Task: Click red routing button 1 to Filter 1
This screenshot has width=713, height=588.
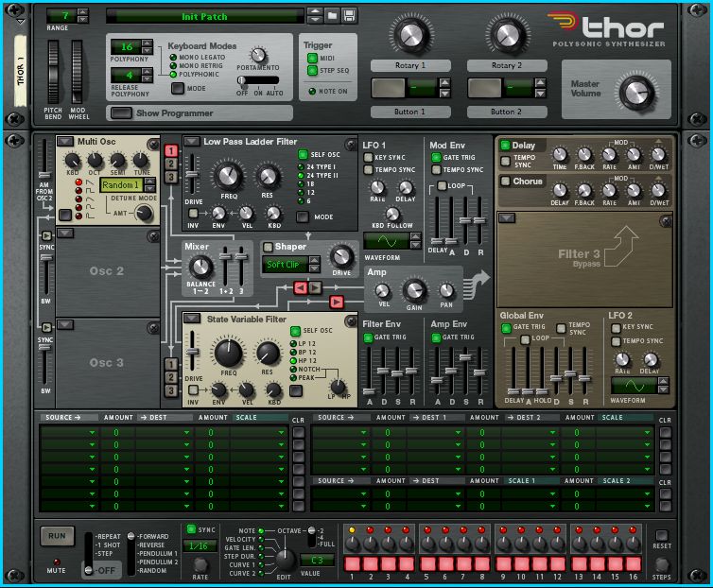Action: tap(171, 150)
